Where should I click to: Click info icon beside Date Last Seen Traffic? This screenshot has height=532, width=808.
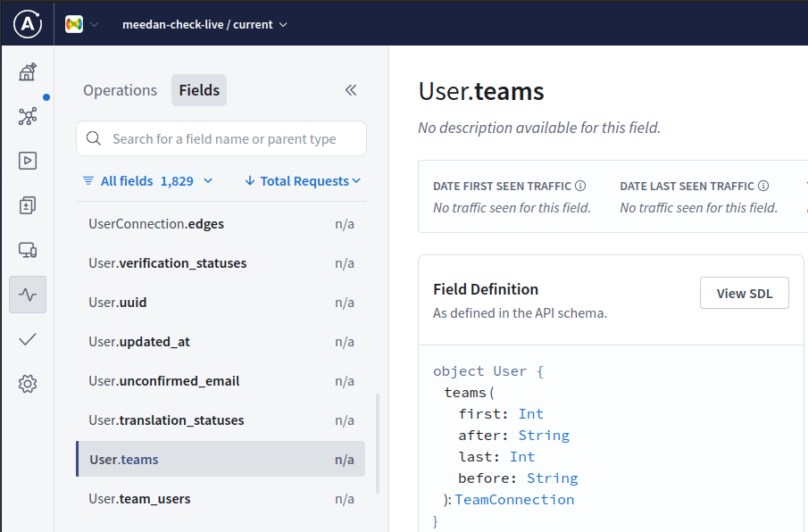tap(763, 186)
